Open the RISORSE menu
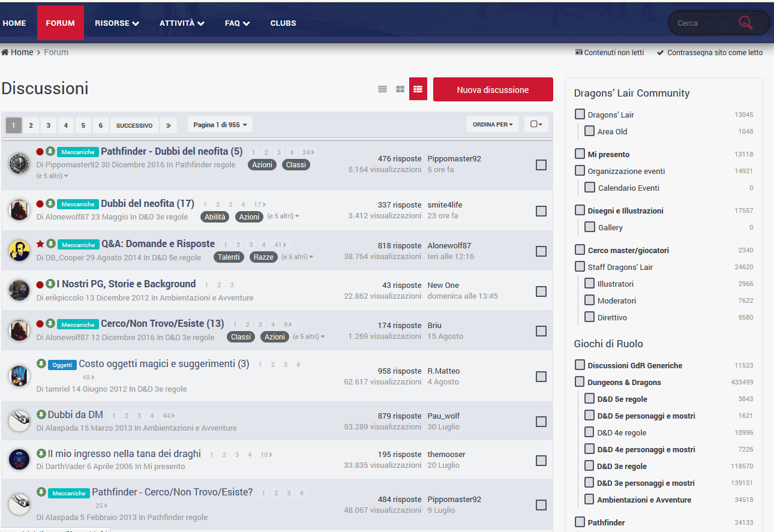The width and height of the screenshot is (774, 532). (x=117, y=23)
